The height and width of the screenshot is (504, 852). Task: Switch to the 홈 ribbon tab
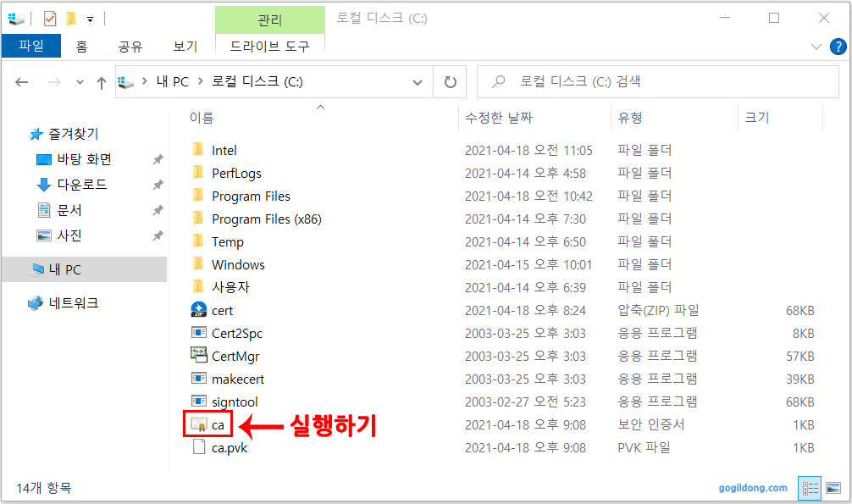(81, 47)
